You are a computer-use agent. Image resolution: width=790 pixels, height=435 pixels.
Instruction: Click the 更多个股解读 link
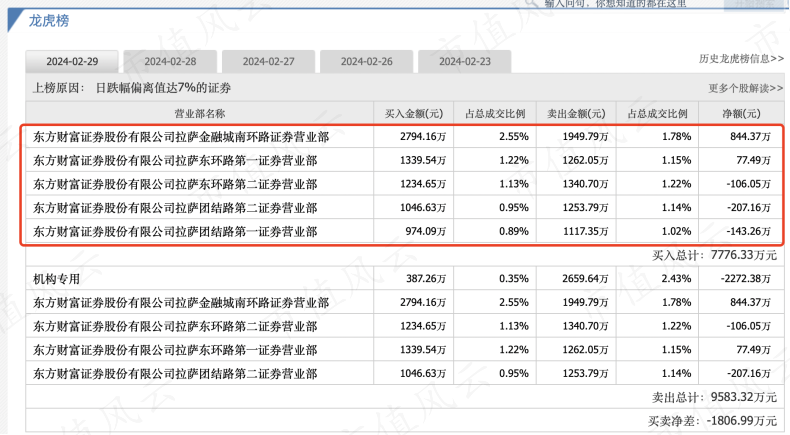(746, 88)
